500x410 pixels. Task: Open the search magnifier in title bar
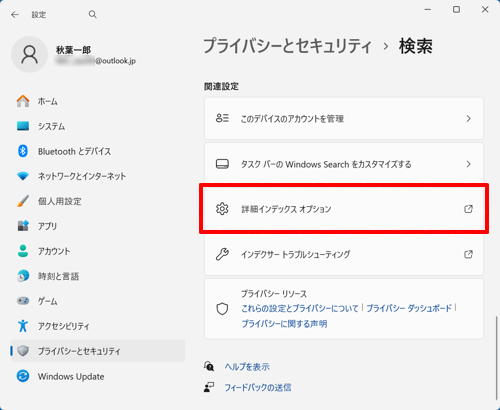coord(93,14)
